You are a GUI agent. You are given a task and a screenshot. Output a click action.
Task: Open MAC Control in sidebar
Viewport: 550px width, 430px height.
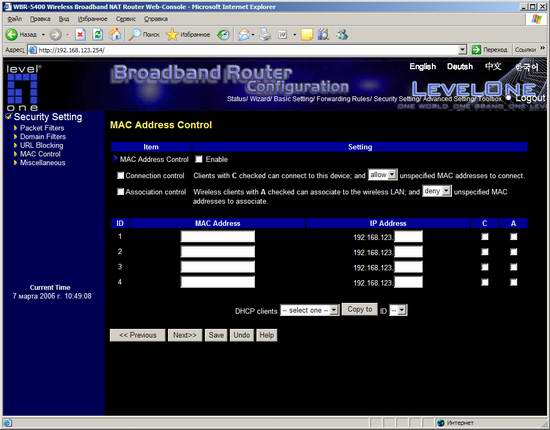(x=40, y=154)
